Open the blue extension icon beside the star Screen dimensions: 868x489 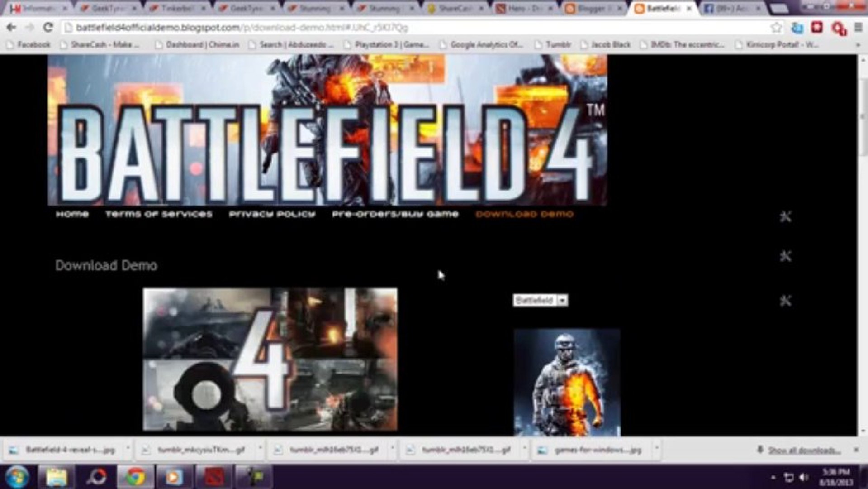(x=797, y=28)
